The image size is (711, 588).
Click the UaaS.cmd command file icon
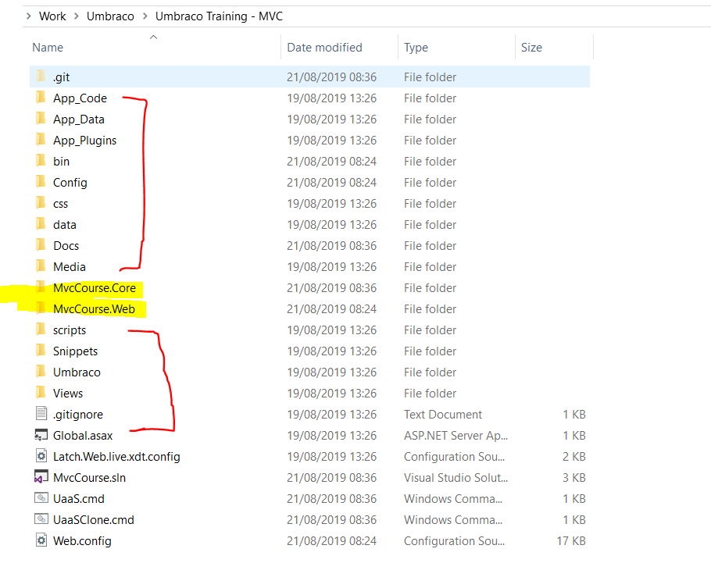[41, 497]
